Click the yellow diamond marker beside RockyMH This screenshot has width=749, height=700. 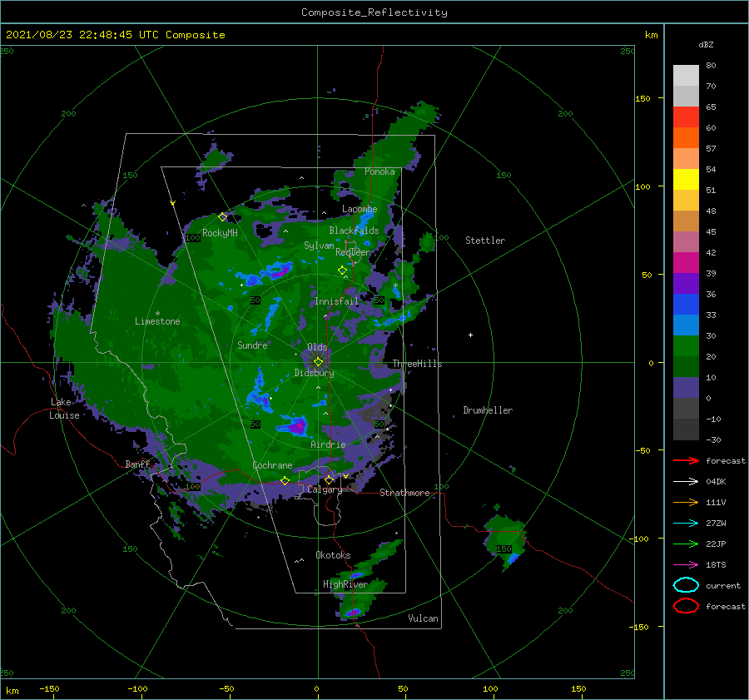tap(222, 217)
